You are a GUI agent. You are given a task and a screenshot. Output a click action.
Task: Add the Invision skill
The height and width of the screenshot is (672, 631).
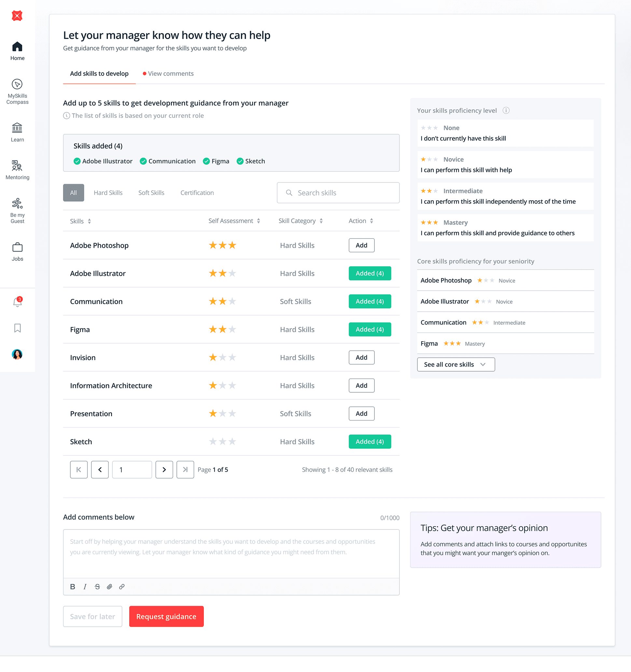[361, 357]
